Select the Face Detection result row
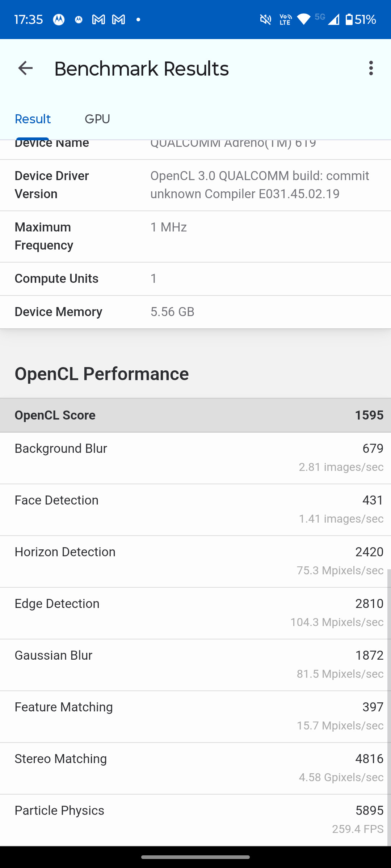 [x=195, y=510]
